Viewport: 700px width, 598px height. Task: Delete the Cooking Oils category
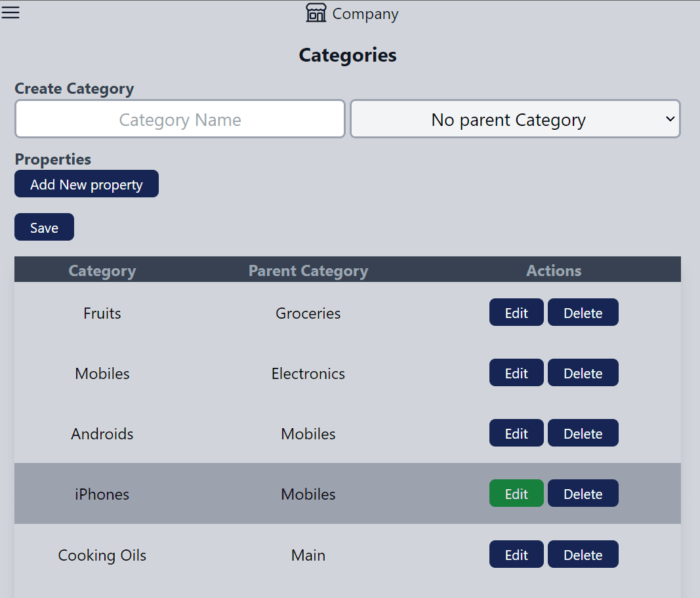[x=583, y=555]
